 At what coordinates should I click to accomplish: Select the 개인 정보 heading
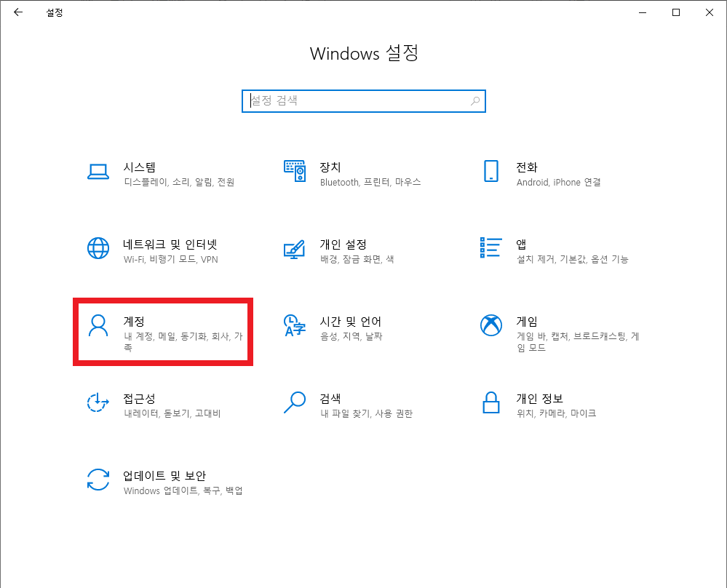(540, 398)
